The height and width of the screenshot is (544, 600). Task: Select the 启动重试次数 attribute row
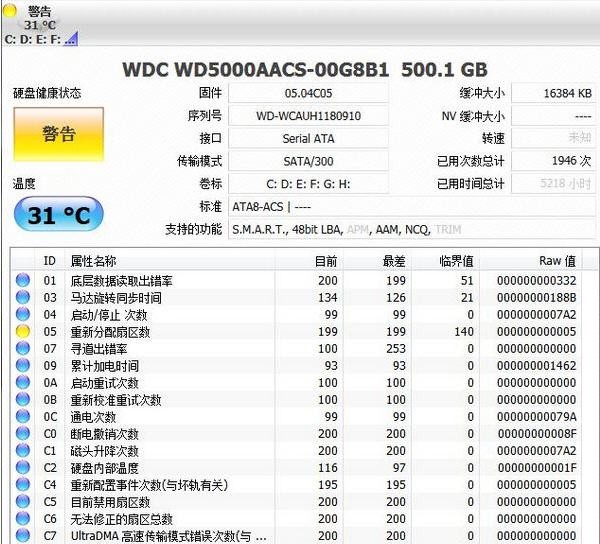click(x=297, y=383)
